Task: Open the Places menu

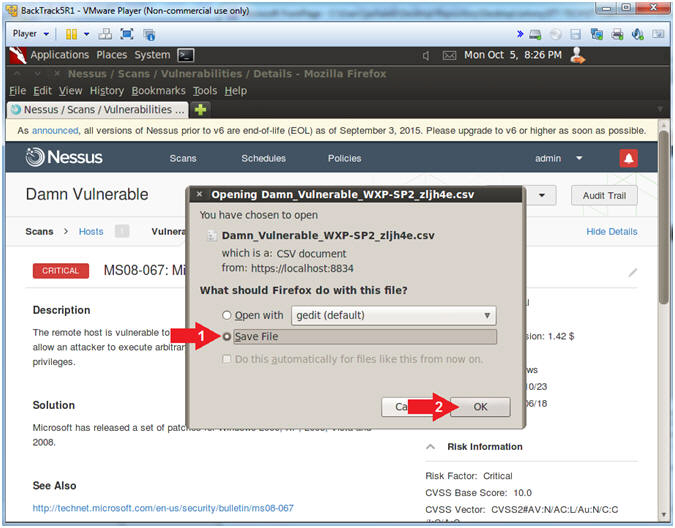Action: tap(111, 55)
